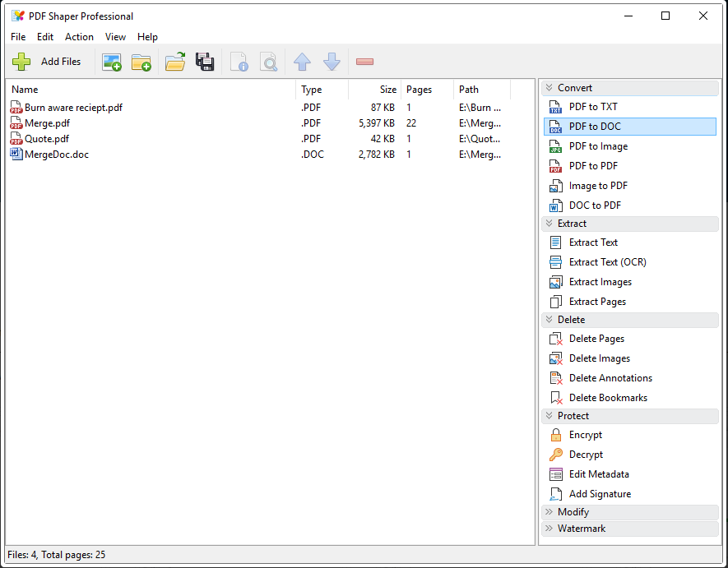Sort files by Name column header
Screen dimensions: 728x568
[151, 90]
